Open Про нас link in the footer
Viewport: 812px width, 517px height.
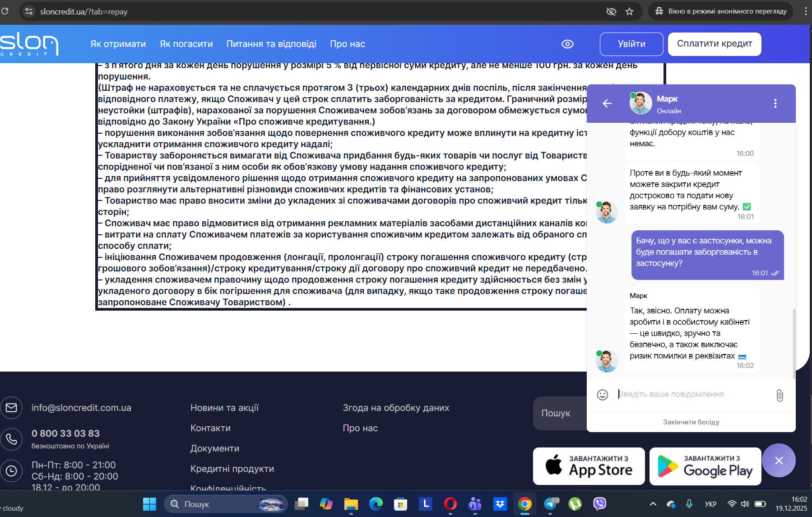point(360,428)
